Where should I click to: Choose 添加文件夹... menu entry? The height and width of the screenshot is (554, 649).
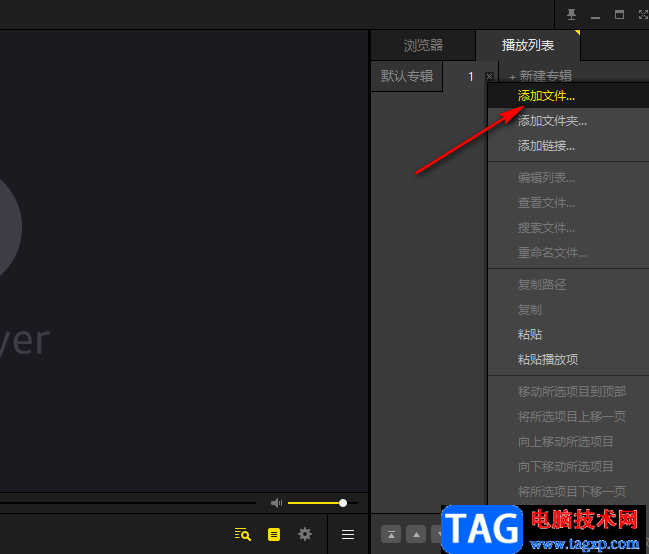point(568,121)
